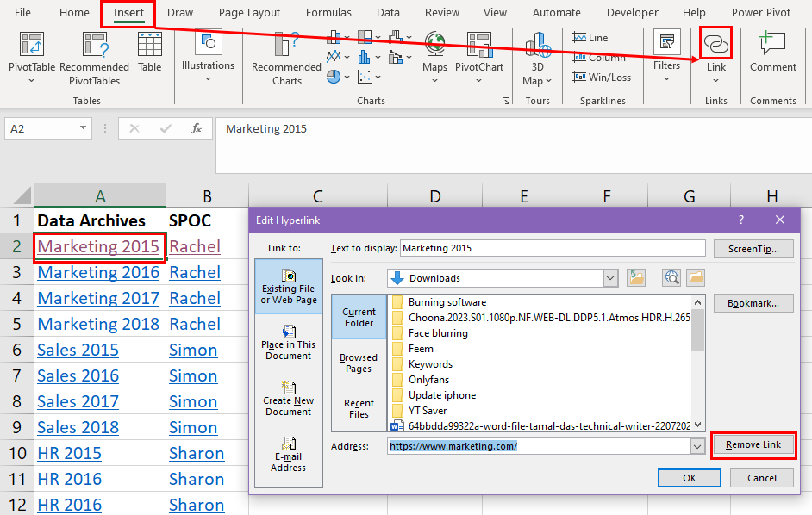
Task: Expand the Look in Downloads dropdown
Action: point(610,278)
